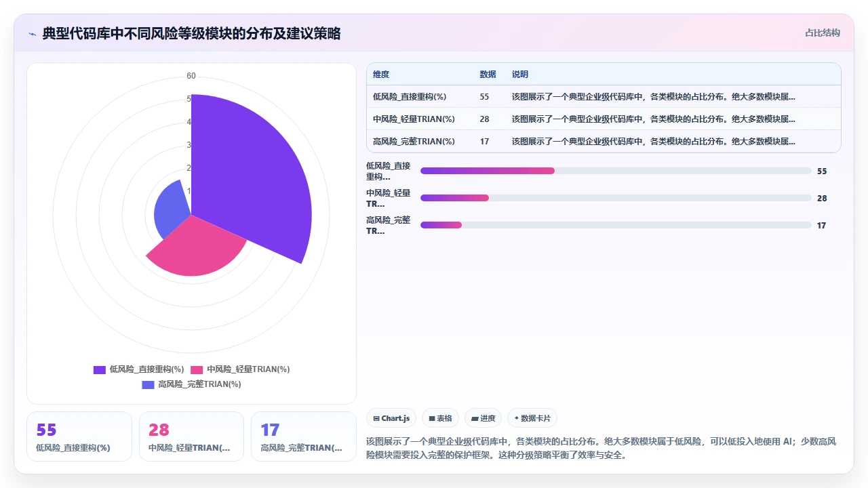Select the Chart.js tag

(x=391, y=418)
